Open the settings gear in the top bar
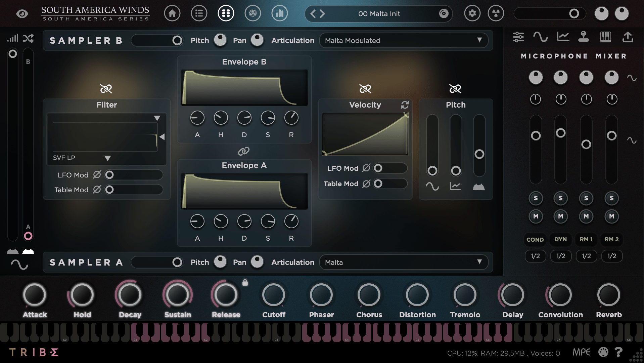The width and height of the screenshot is (644, 363). (x=472, y=13)
